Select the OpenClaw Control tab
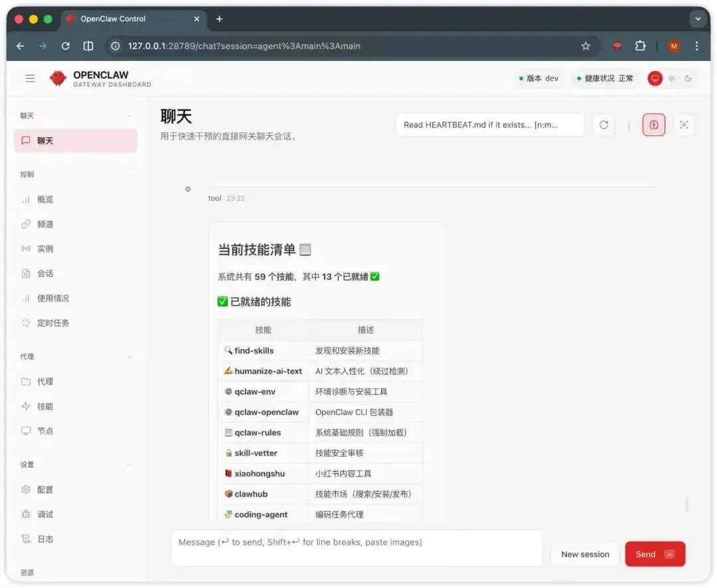The width and height of the screenshot is (717, 588). coord(133,19)
